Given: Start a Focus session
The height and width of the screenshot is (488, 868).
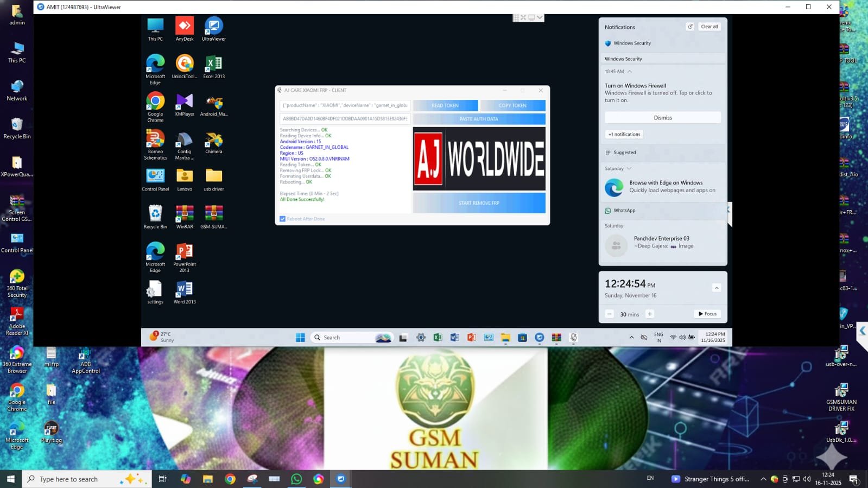Looking at the screenshot, I should 707,314.
